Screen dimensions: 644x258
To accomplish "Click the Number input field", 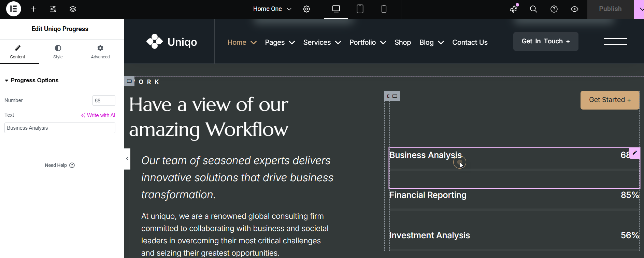I will tap(104, 101).
